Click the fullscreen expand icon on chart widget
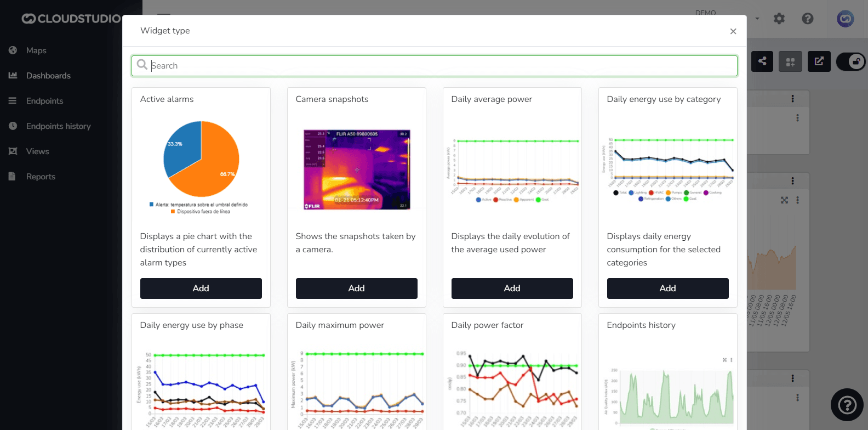Viewport: 868px width, 430px height. [x=784, y=200]
